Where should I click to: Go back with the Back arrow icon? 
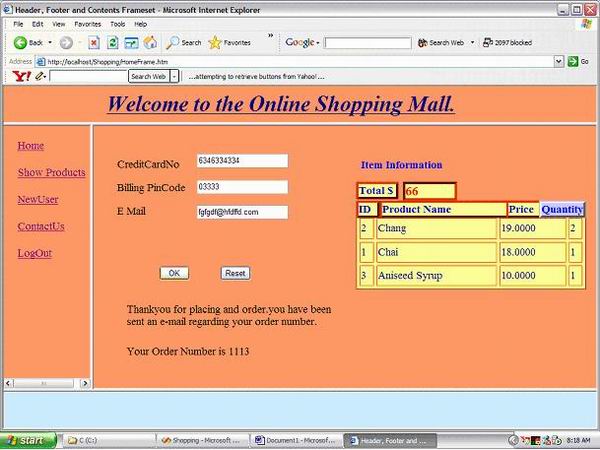pyautogui.click(x=20, y=42)
